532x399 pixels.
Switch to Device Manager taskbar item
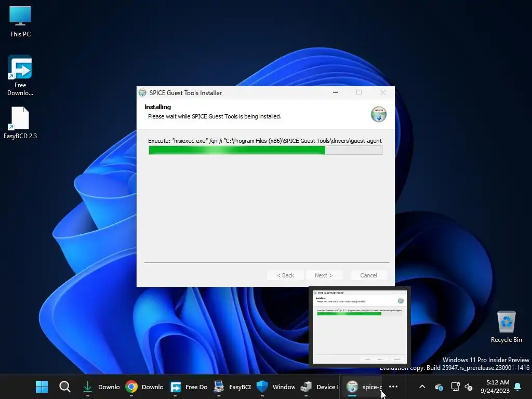click(x=320, y=387)
